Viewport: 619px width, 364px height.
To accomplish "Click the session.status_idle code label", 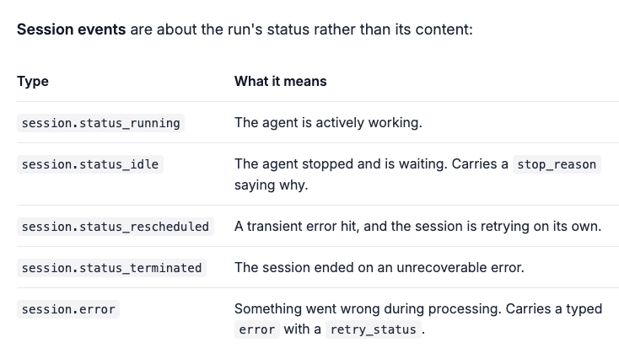I will (90, 164).
